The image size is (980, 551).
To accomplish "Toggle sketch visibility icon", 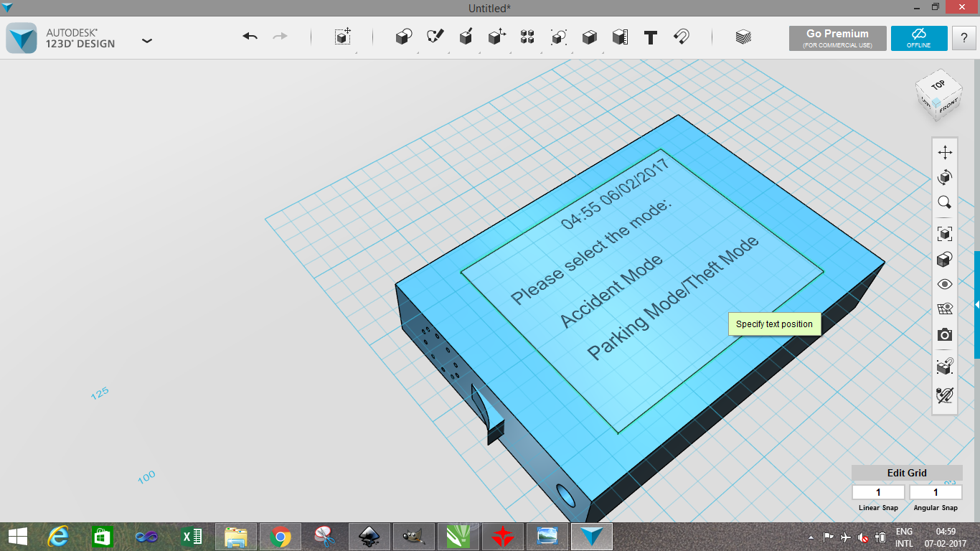I will tap(945, 395).
